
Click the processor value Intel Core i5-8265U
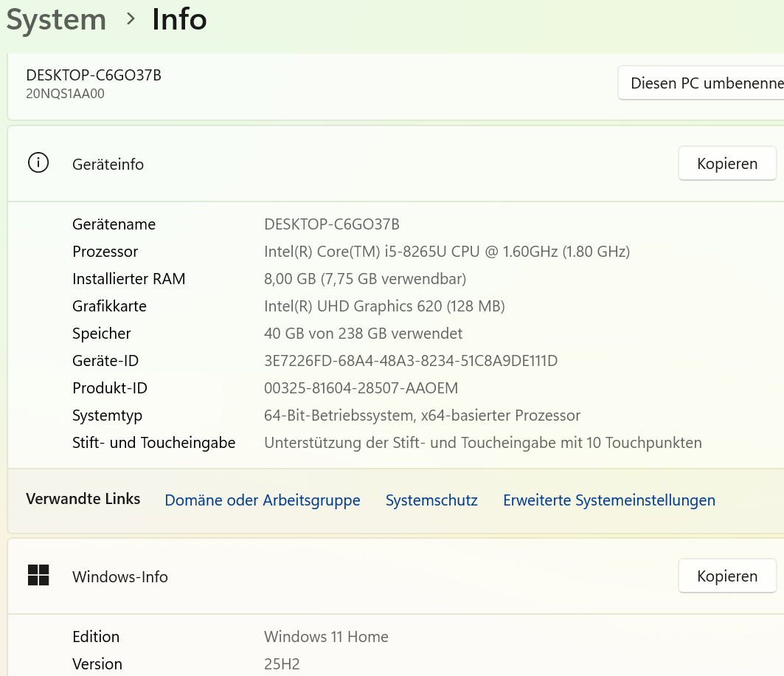pyautogui.click(x=446, y=251)
